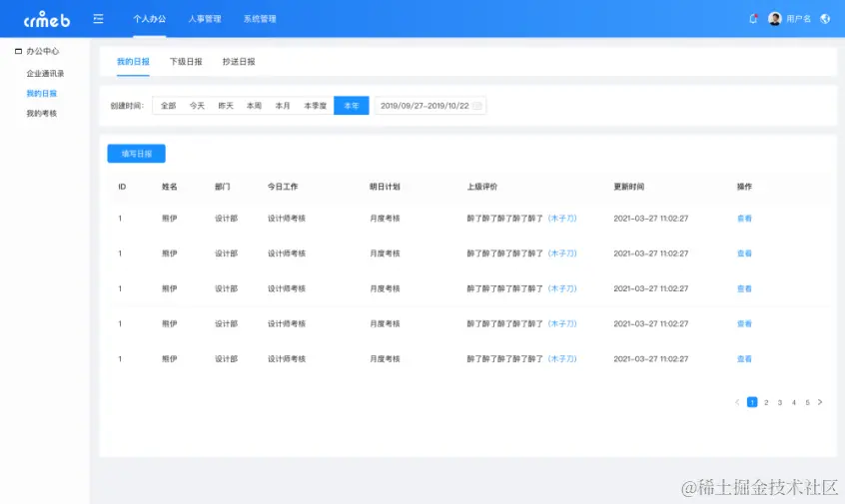Select the 下级日报 tab

tap(186, 62)
